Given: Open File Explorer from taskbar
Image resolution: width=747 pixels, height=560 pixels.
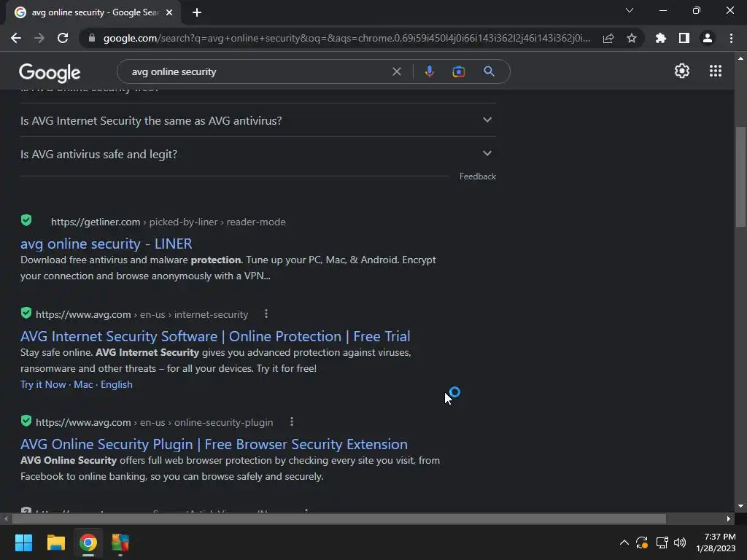Looking at the screenshot, I should (55, 542).
